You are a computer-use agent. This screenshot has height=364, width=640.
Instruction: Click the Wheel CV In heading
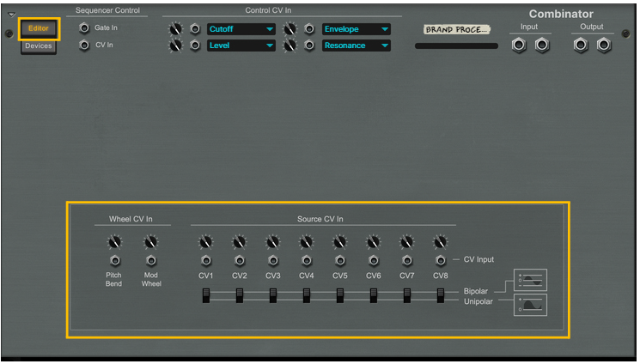(x=131, y=219)
